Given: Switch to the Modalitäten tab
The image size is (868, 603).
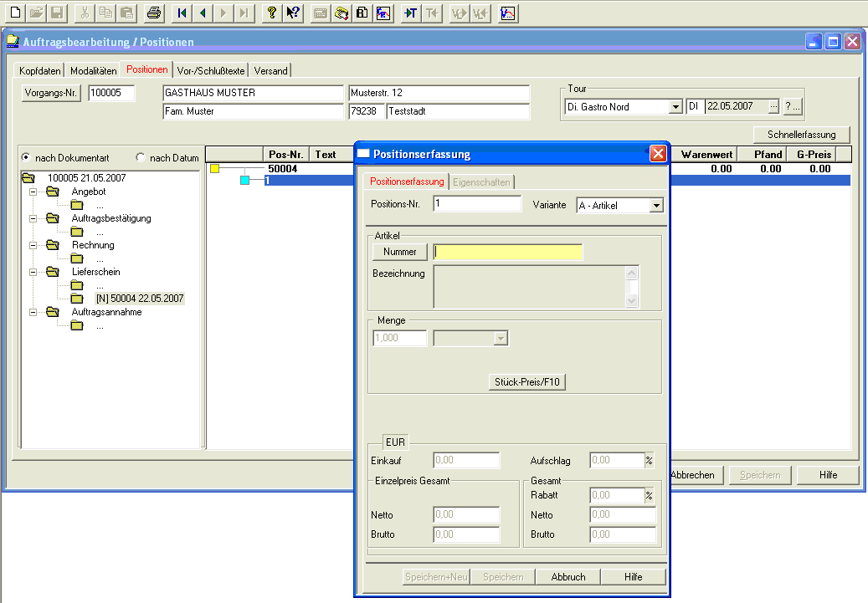Looking at the screenshot, I should click(x=94, y=71).
